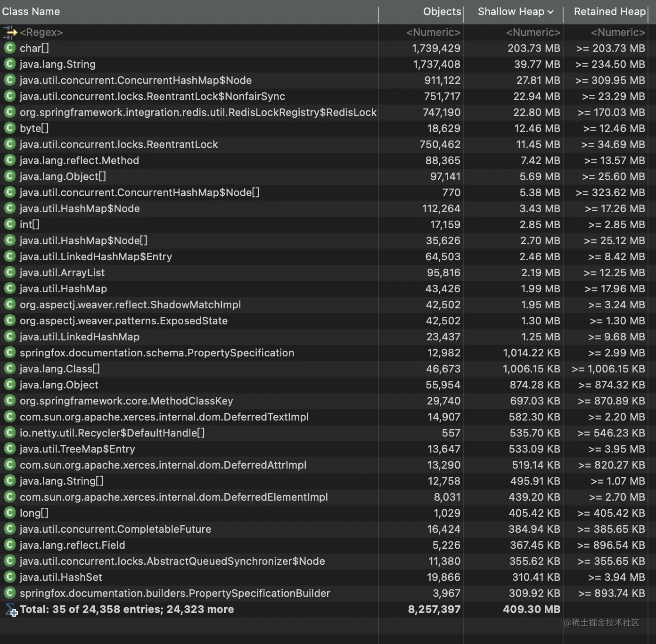Click the icon beside java.util.ArrayList
The height and width of the screenshot is (644, 656).
click(x=9, y=272)
